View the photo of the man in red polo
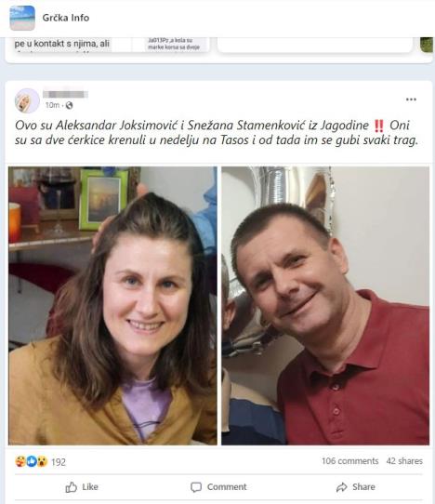This screenshot has width=435, height=504. point(325,306)
